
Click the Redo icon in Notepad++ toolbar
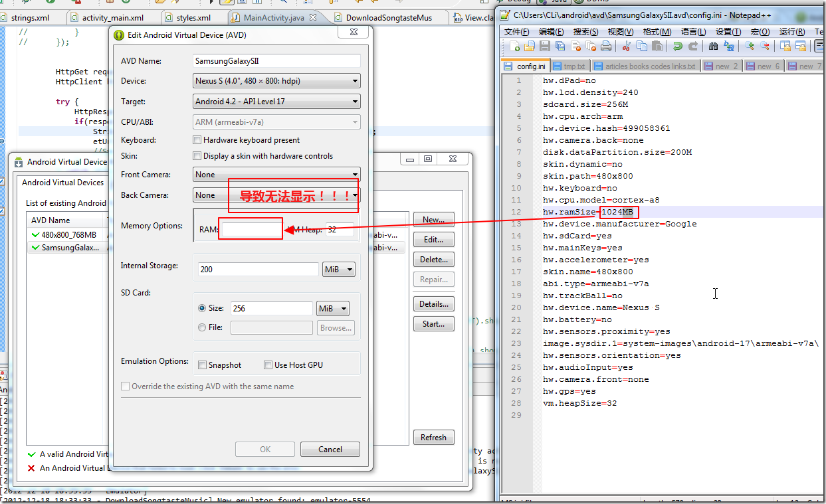(x=692, y=46)
